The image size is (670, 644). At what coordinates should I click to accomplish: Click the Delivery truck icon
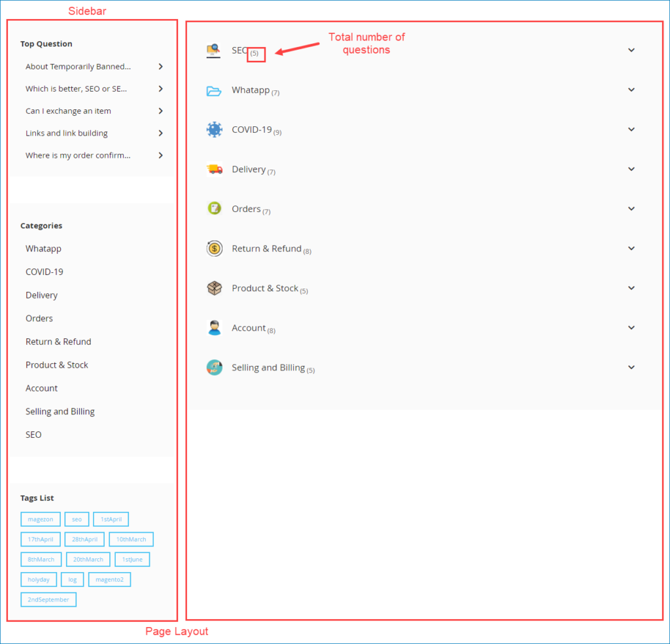tap(215, 170)
